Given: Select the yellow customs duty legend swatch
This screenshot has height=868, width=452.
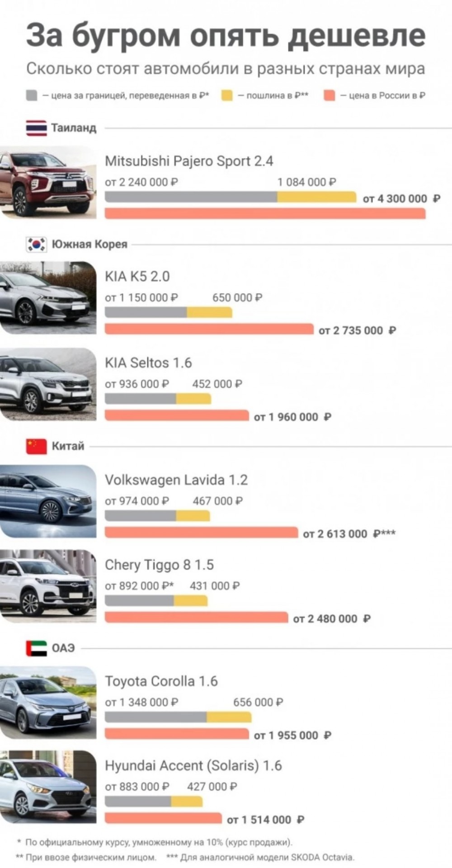Looking at the screenshot, I should (227, 95).
